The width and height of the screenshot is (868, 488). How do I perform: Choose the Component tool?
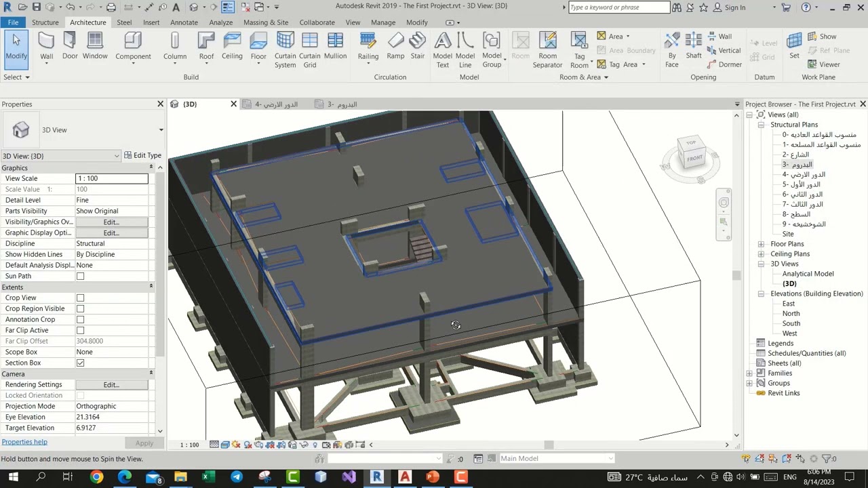(133, 47)
